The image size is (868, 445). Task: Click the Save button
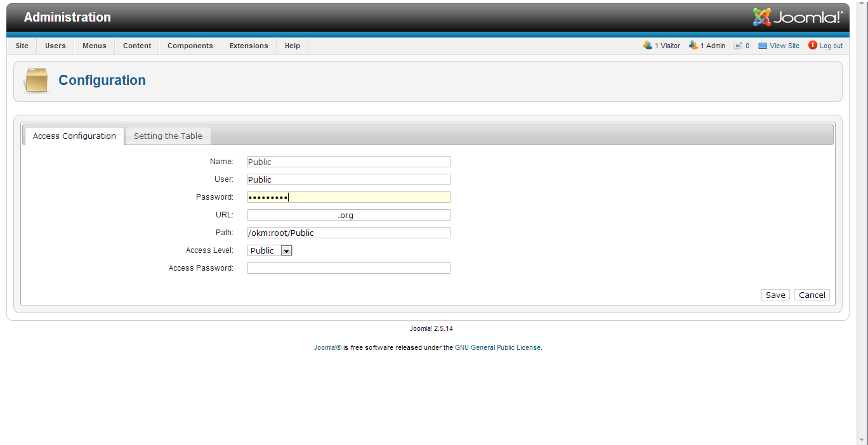(x=775, y=294)
